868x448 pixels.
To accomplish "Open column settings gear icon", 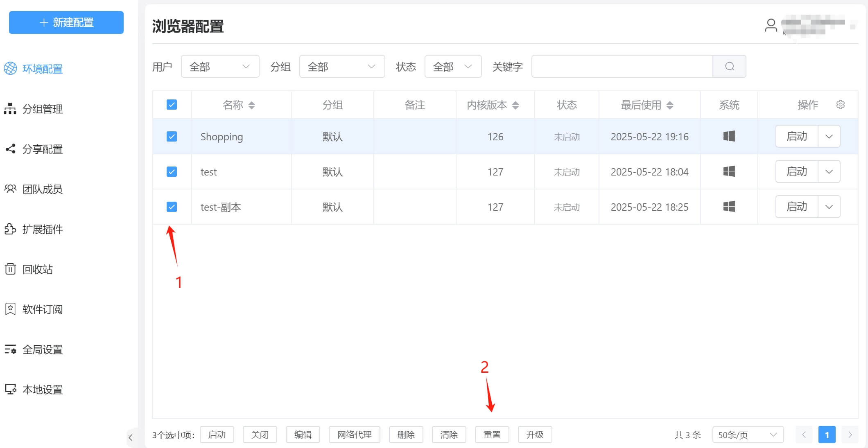I will click(840, 105).
